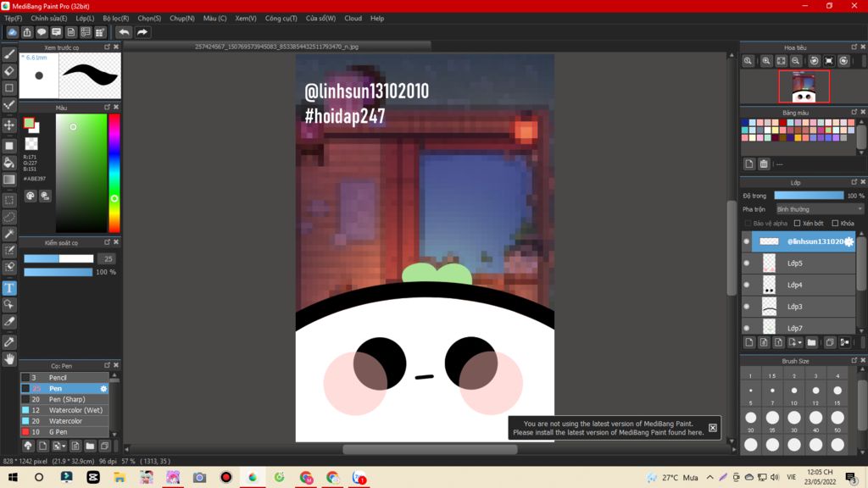Click the export/share toolbar icon
This screenshot has width=868, height=488.
click(x=26, y=32)
